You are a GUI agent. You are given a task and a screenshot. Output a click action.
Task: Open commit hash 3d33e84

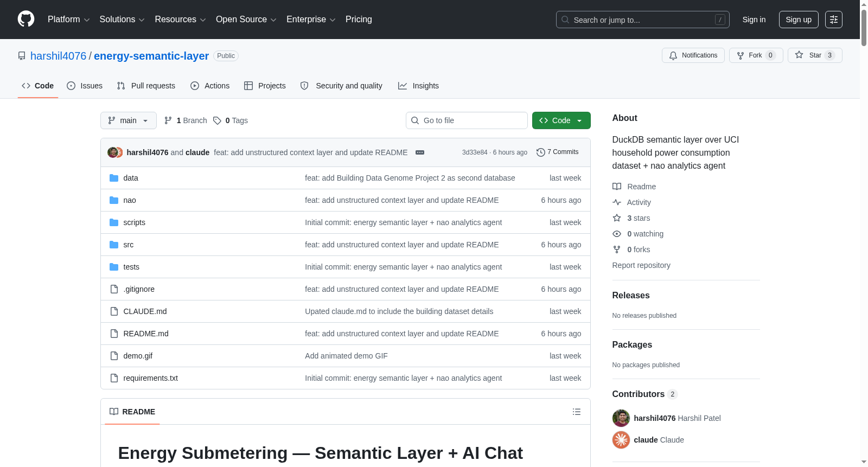(475, 152)
